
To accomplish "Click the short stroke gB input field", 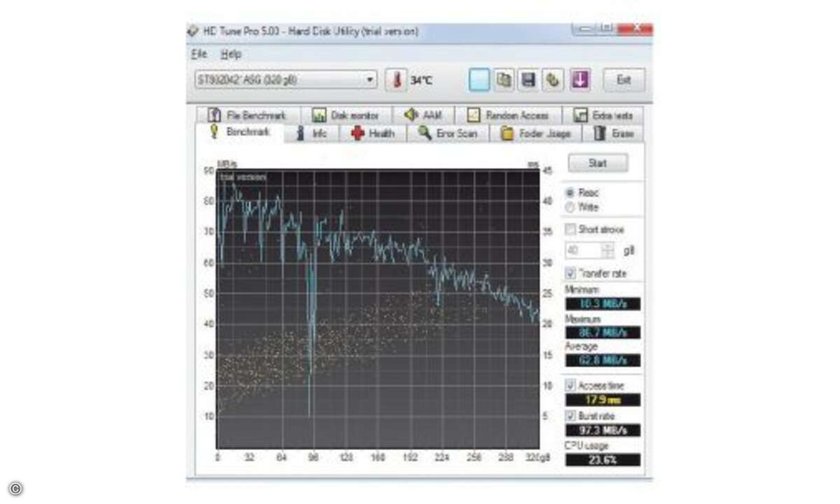I will tap(583, 251).
